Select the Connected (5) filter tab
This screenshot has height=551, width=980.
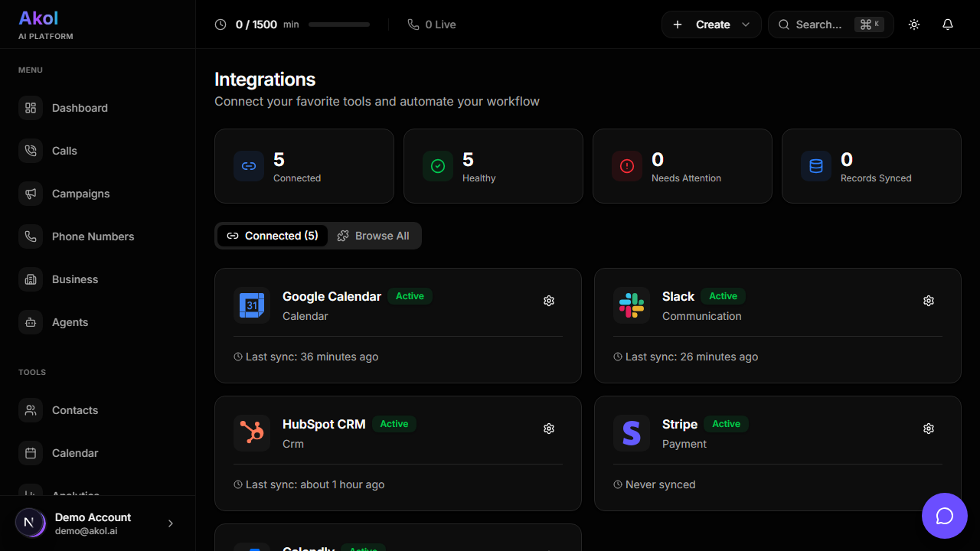pyautogui.click(x=272, y=236)
